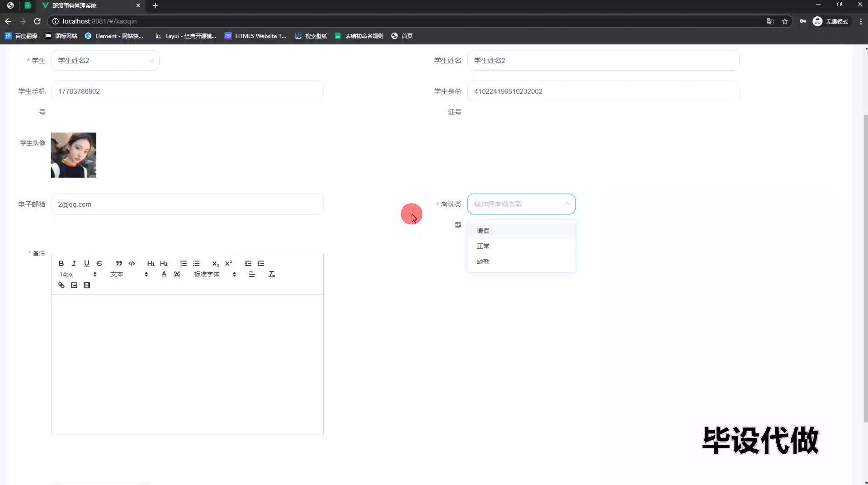Select 正常 from attendance type list
The width and height of the screenshot is (868, 485).
pyautogui.click(x=521, y=246)
